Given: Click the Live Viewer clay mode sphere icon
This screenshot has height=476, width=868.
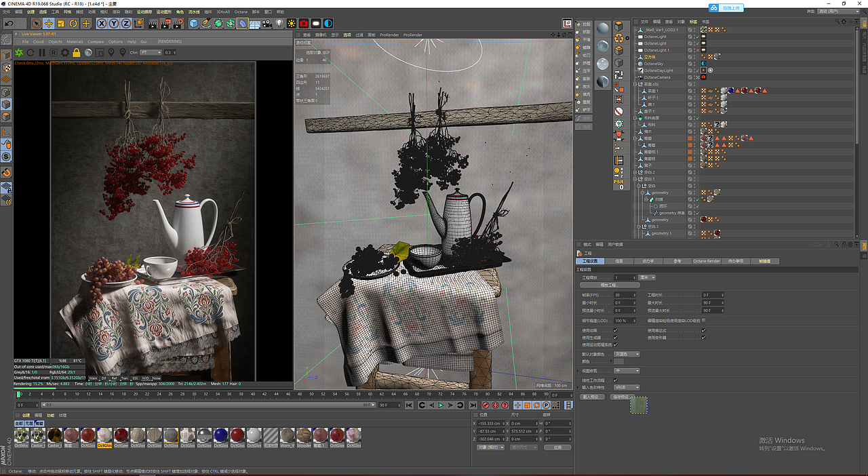Looking at the screenshot, I should click(88, 52).
